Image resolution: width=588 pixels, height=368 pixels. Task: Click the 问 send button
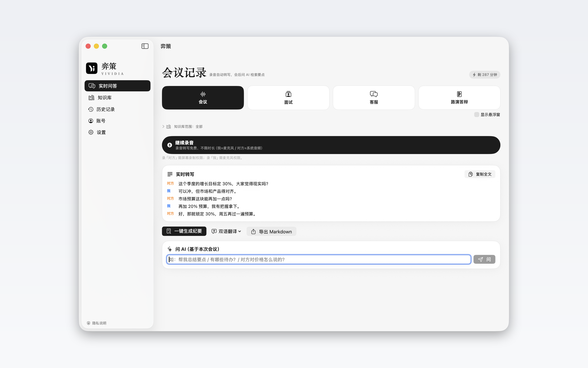tap(484, 259)
